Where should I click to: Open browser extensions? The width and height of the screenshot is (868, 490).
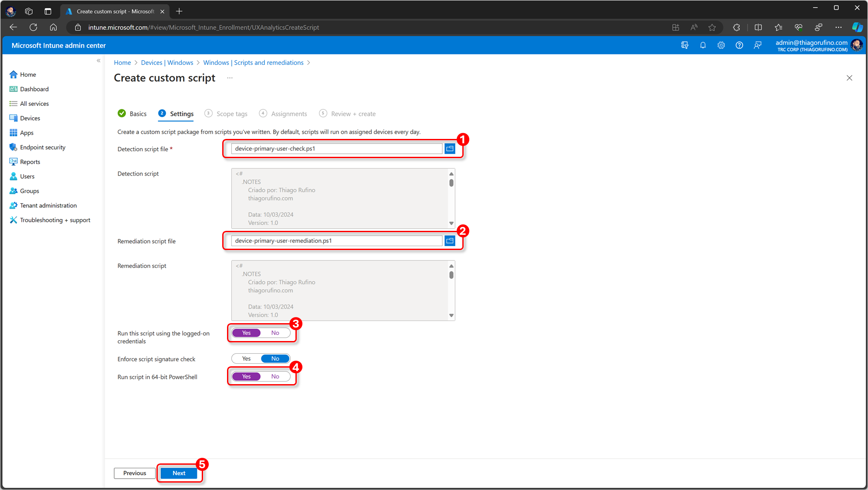736,27
